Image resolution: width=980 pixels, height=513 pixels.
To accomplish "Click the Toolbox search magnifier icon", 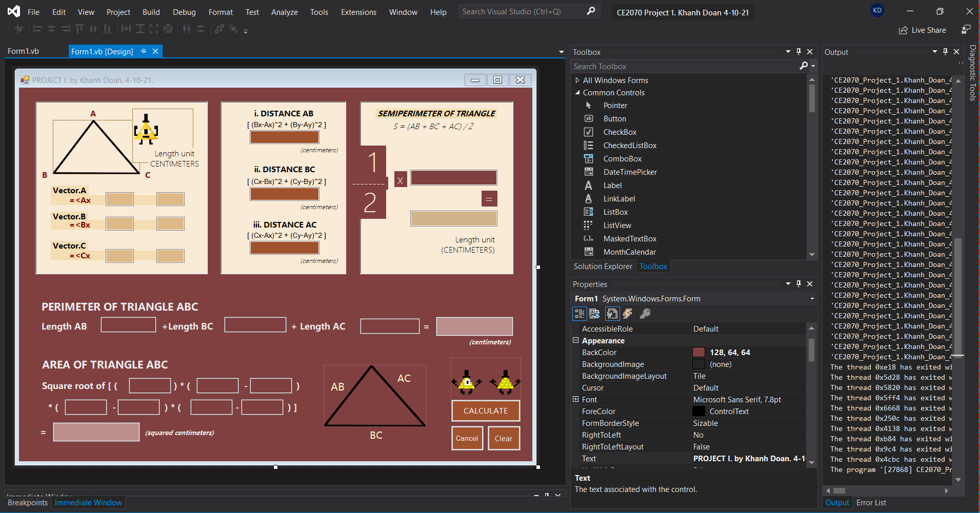I will click(804, 66).
